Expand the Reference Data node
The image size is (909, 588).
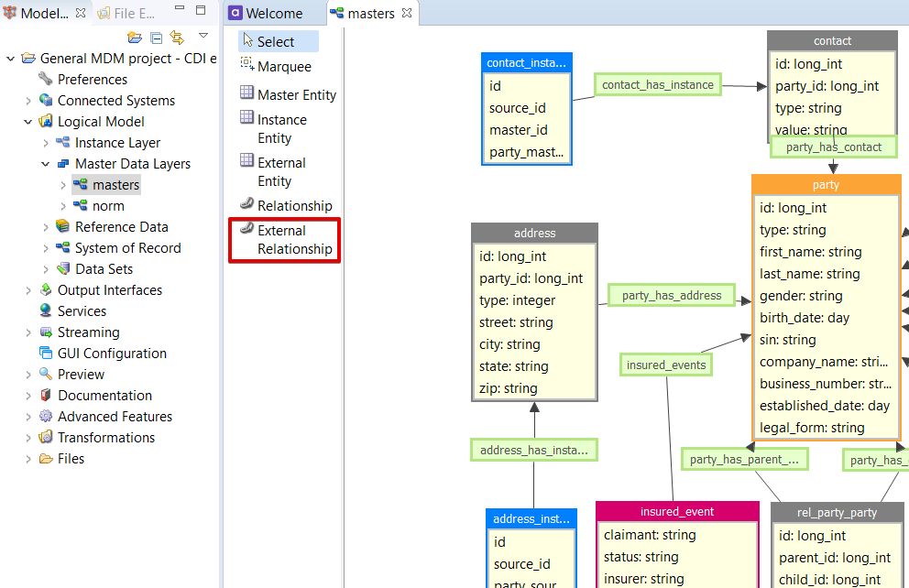[x=46, y=227]
